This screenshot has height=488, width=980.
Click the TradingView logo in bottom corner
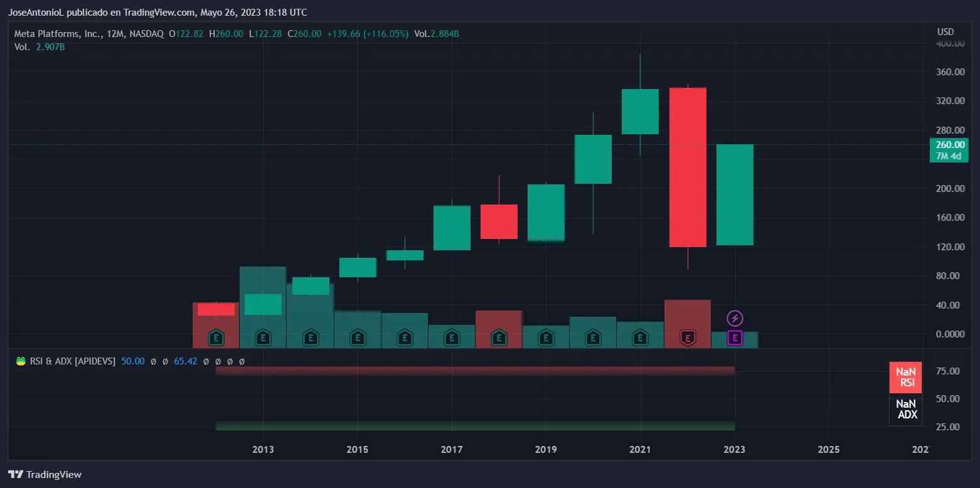(15, 474)
